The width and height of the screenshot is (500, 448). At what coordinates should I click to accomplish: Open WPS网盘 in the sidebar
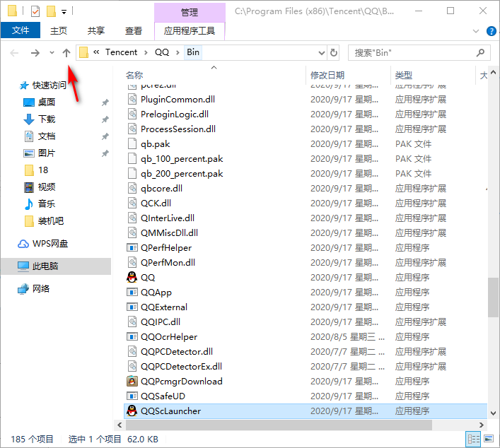(x=50, y=244)
